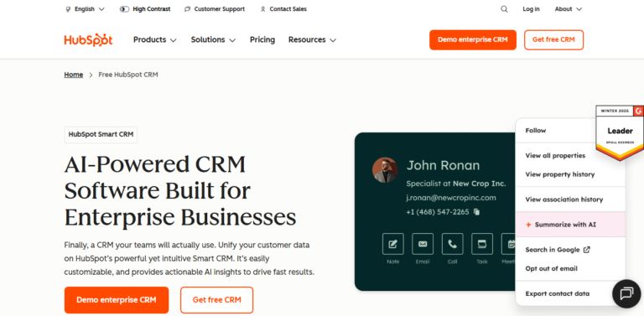644x316 pixels.
Task: Toggle the High Contrast switch
Action: pos(124,9)
